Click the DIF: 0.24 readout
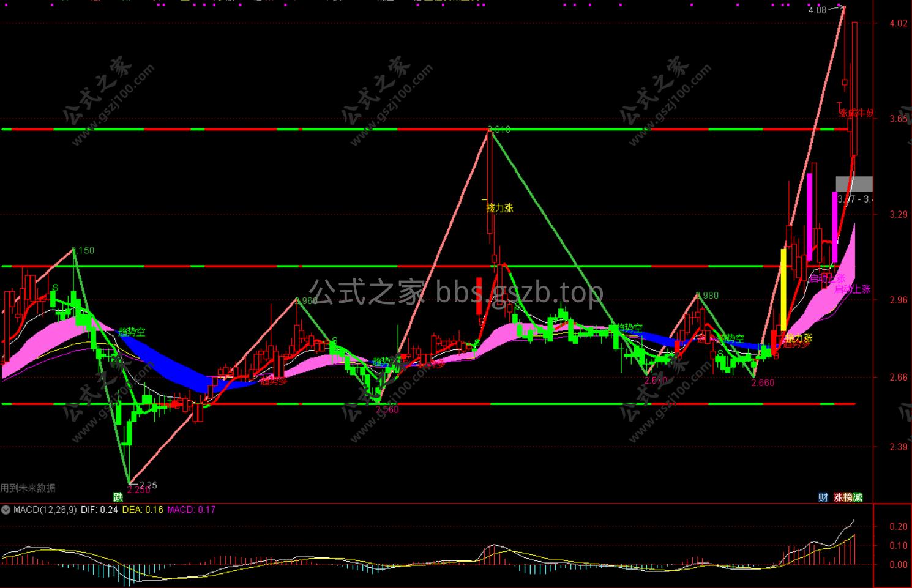The width and height of the screenshot is (912, 588). pos(100,510)
